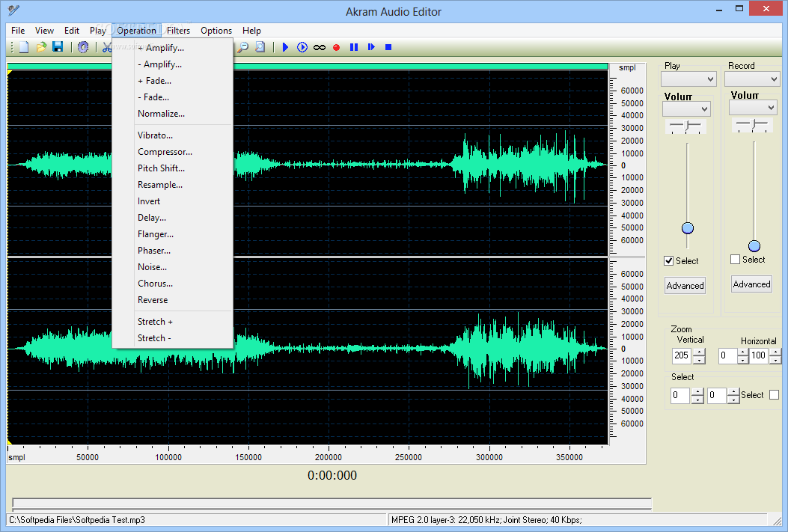Open the Edit menu
788x532 pixels.
pos(71,31)
